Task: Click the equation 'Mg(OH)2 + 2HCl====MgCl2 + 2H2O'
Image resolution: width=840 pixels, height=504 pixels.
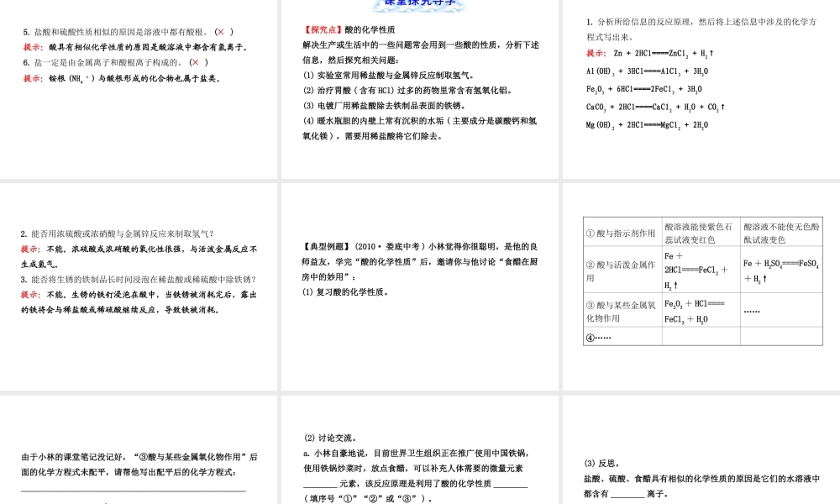Action: tap(647, 125)
